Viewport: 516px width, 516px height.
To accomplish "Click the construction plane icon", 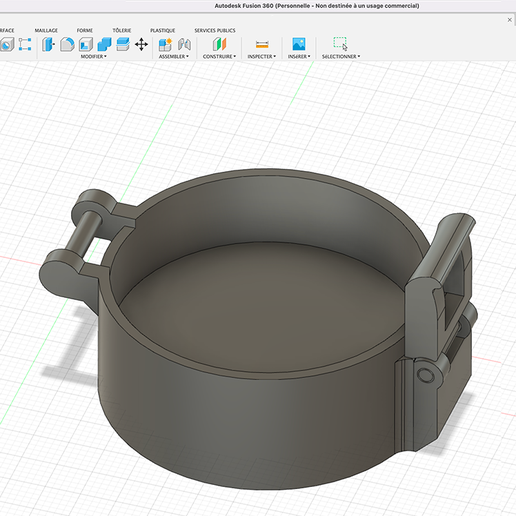I will tap(219, 44).
